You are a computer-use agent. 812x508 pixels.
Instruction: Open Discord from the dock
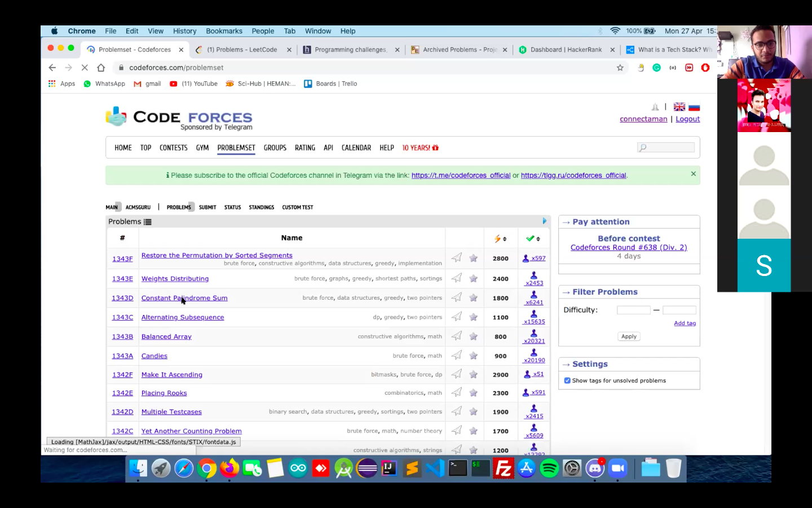594,468
